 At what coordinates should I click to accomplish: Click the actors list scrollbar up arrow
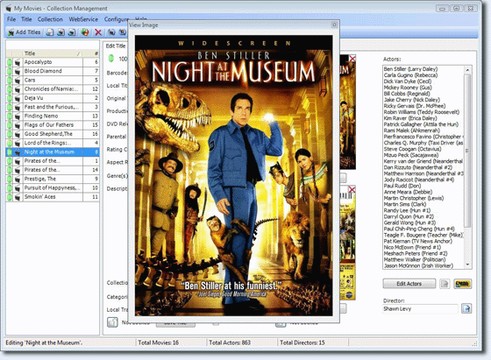point(468,70)
